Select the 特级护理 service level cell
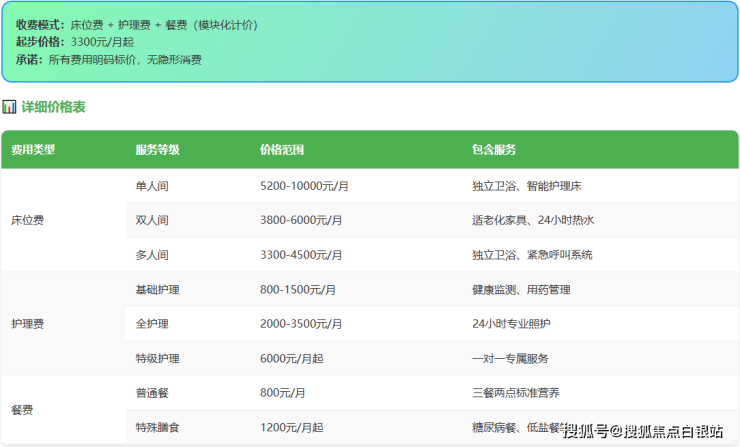Screen dimensions: 740x447 pyautogui.click(x=157, y=358)
